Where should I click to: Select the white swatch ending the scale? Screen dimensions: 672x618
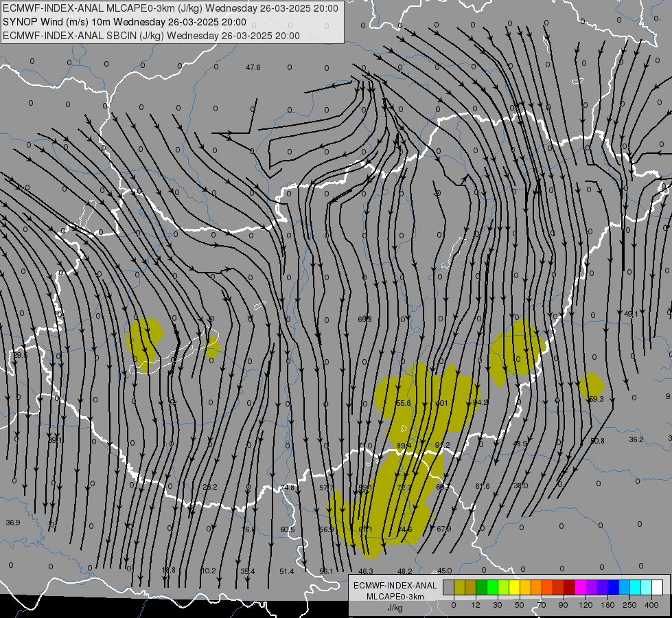pos(657,587)
